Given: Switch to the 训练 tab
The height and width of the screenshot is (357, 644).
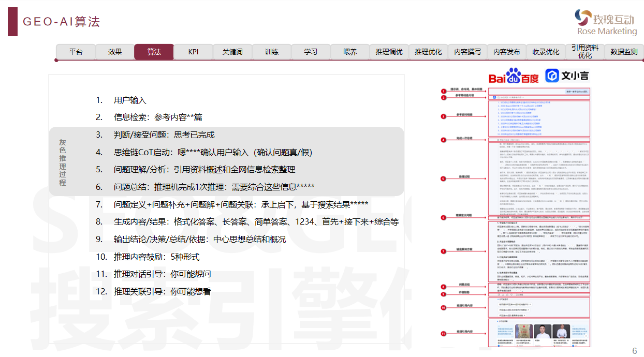Looking at the screenshot, I should click(271, 52).
